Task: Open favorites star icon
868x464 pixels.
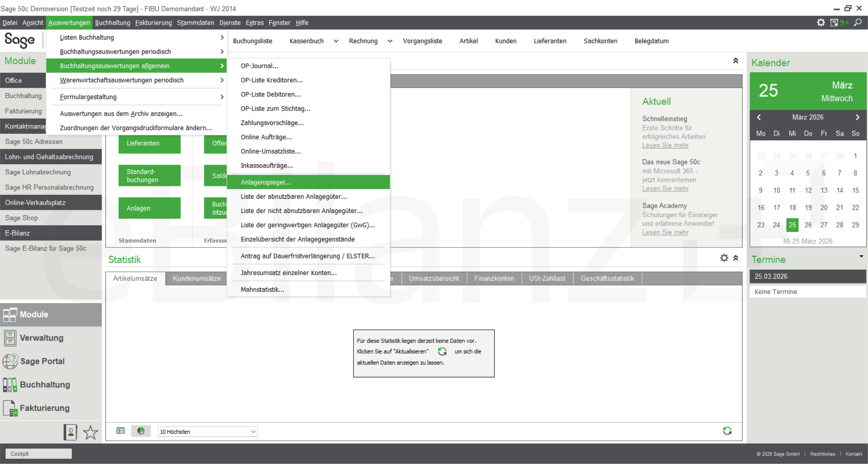Action: pos(91,432)
